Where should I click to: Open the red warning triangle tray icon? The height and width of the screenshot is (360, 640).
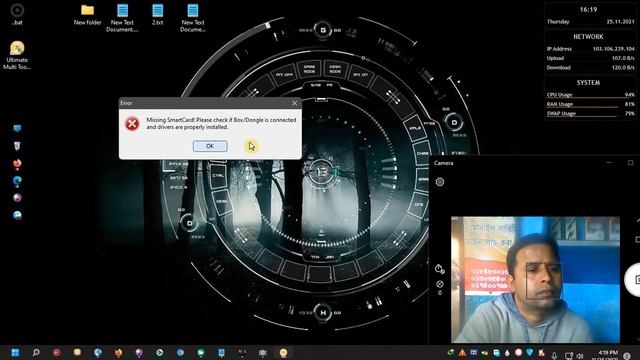pyautogui.click(x=462, y=352)
